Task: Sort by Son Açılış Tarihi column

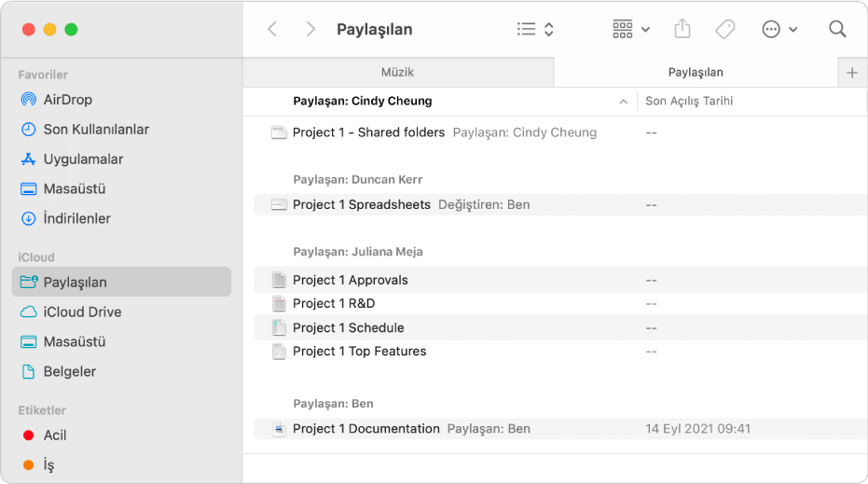Action: (689, 101)
